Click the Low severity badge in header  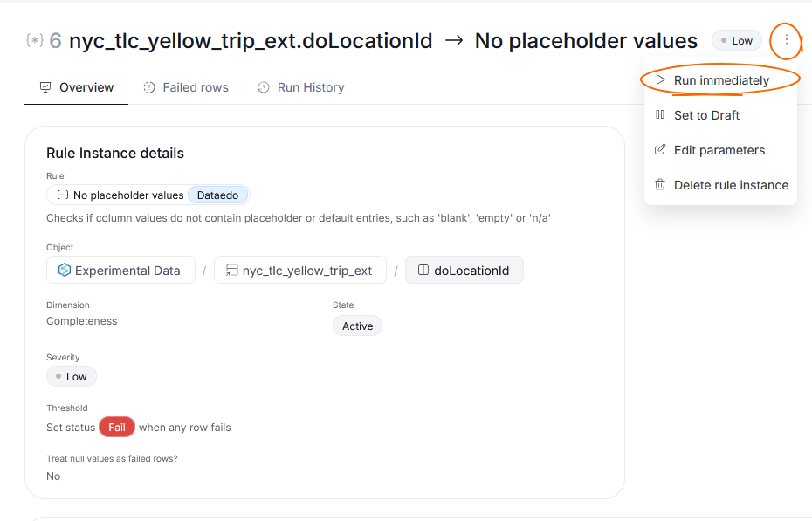[736, 40]
